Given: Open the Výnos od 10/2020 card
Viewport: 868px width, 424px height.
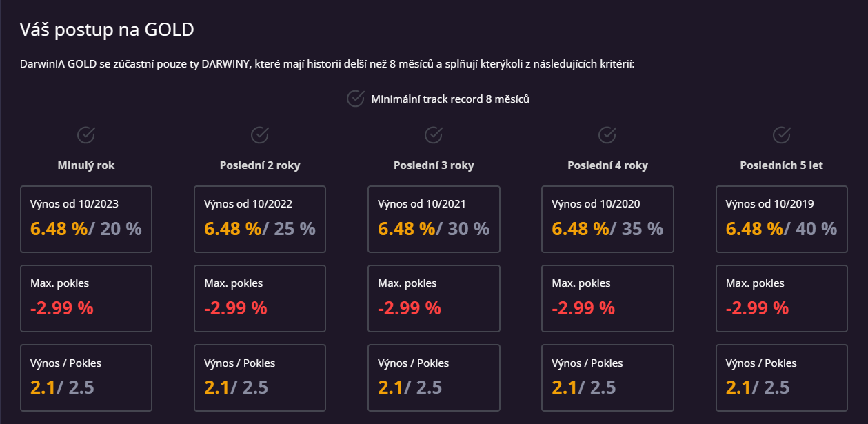Looking at the screenshot, I should point(607,219).
